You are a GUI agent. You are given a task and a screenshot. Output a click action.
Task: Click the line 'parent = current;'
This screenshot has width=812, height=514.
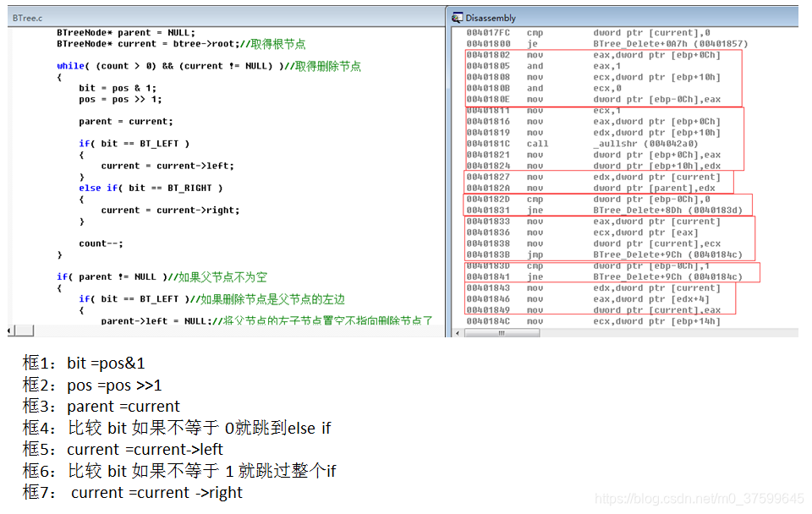[126, 122]
